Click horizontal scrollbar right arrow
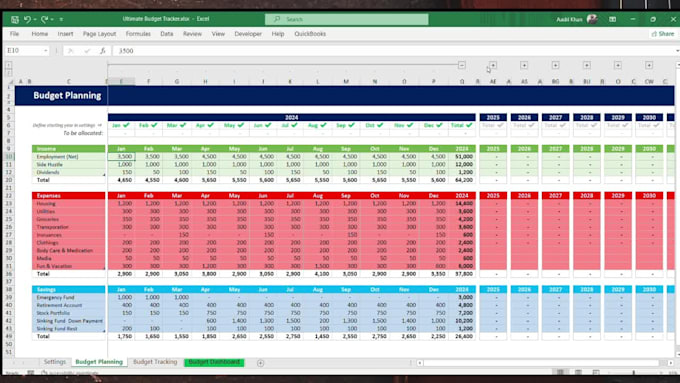The width and height of the screenshot is (680, 383). [670, 363]
